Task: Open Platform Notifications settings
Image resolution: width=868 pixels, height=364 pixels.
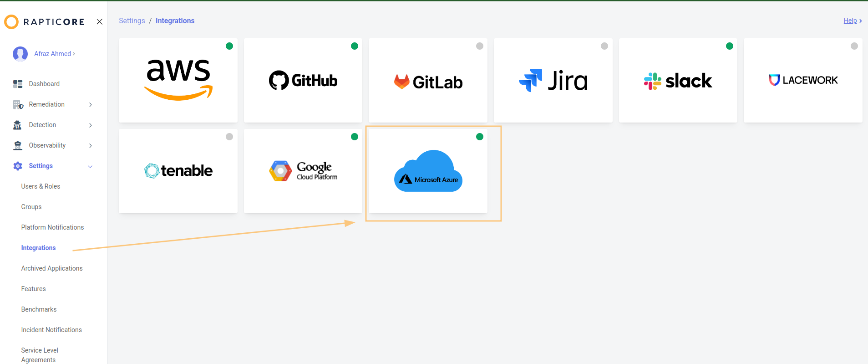Action: (52, 227)
